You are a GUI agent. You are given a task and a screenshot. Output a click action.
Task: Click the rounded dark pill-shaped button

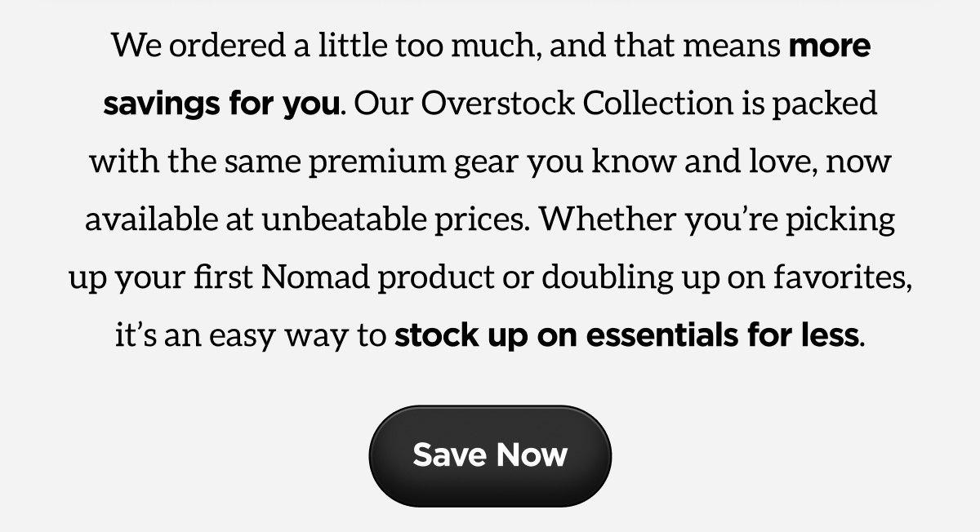coord(490,455)
